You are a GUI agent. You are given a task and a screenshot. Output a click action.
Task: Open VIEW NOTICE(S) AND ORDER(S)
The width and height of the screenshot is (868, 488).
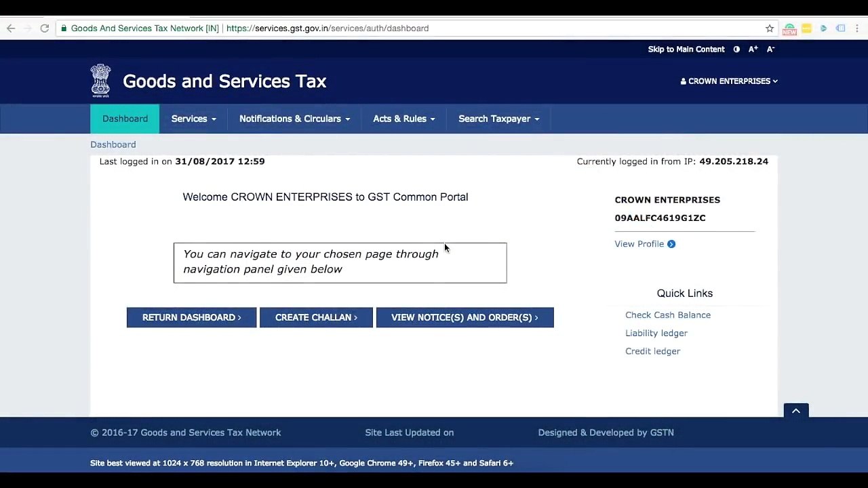pos(465,317)
